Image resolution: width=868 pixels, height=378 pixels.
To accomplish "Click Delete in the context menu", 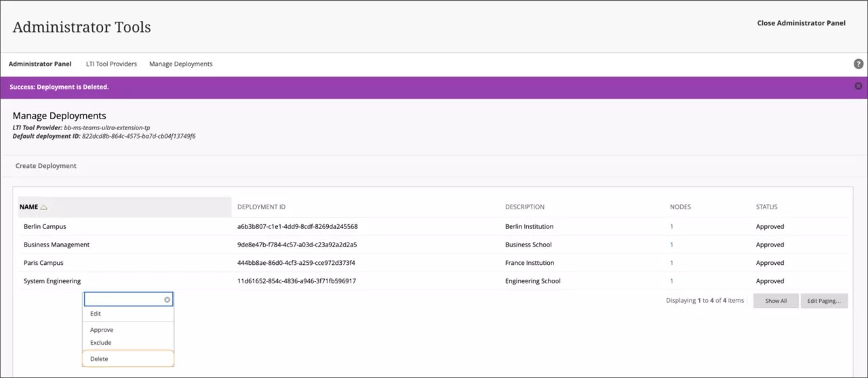I will [x=99, y=359].
